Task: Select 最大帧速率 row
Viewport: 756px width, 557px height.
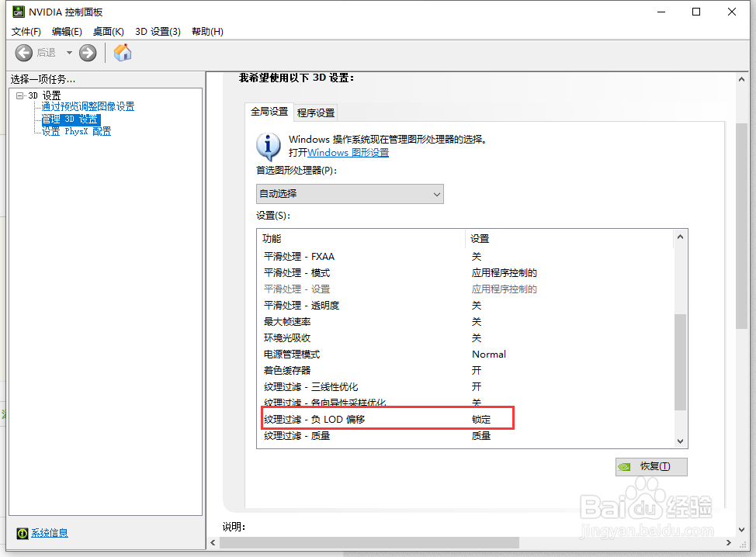Action: coord(465,321)
